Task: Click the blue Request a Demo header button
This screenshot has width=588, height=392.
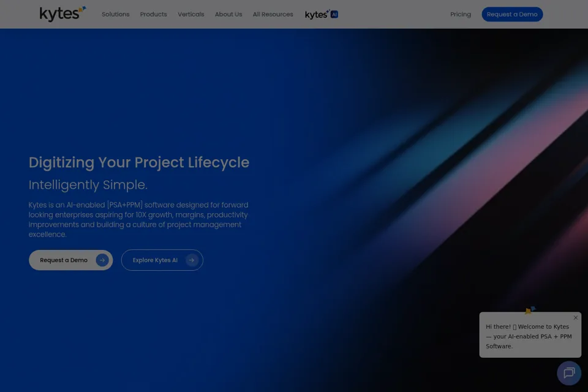Action: point(512,14)
